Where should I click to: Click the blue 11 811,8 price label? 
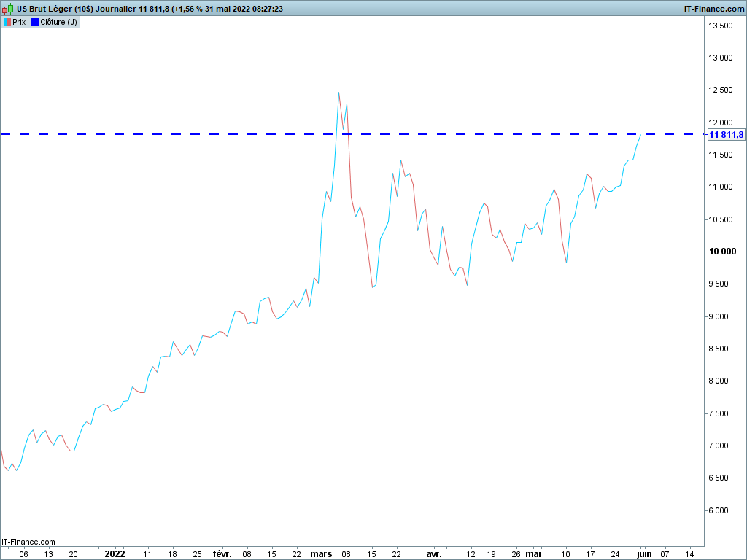pyautogui.click(x=726, y=135)
